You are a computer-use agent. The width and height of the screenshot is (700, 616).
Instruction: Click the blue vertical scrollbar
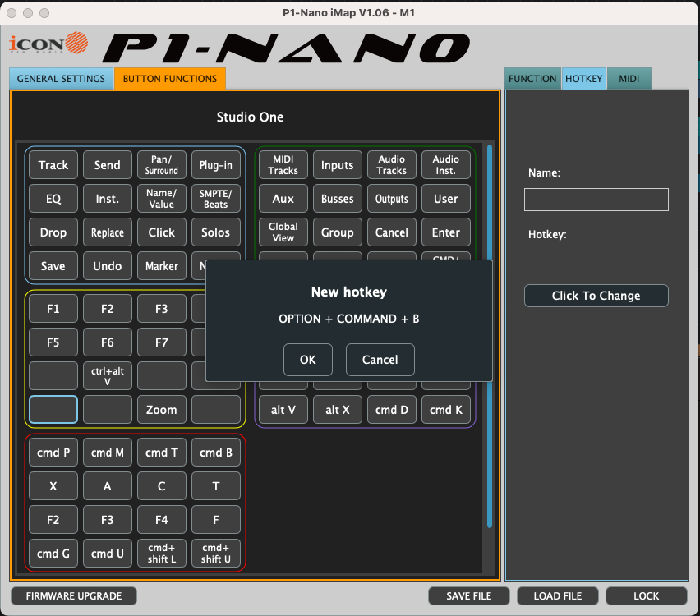click(490, 336)
